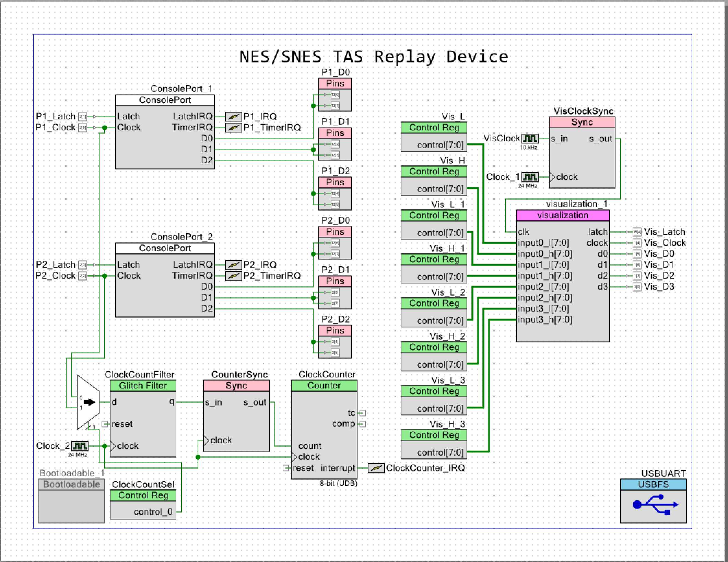Click the NES/SNES TAS Replay Device title

373,57
